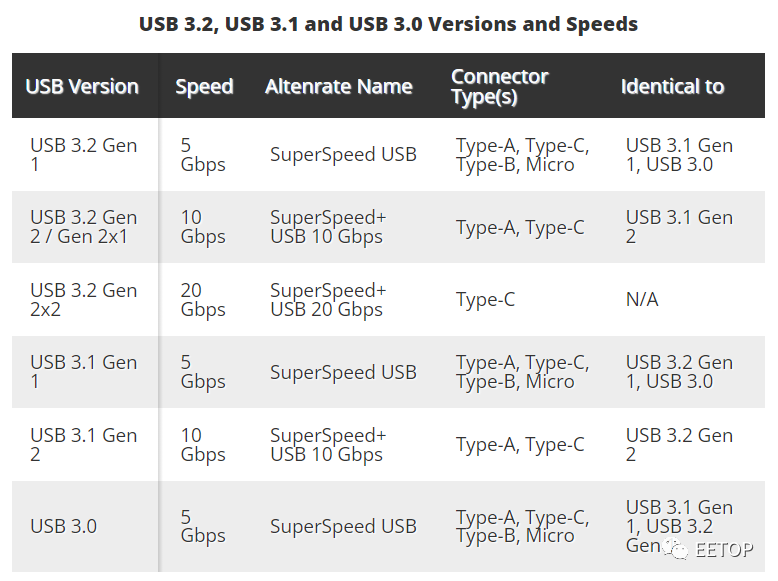This screenshot has width=778, height=581.
Task: Click the USB 3.2 Gen 2x2 cell
Action: (83, 300)
